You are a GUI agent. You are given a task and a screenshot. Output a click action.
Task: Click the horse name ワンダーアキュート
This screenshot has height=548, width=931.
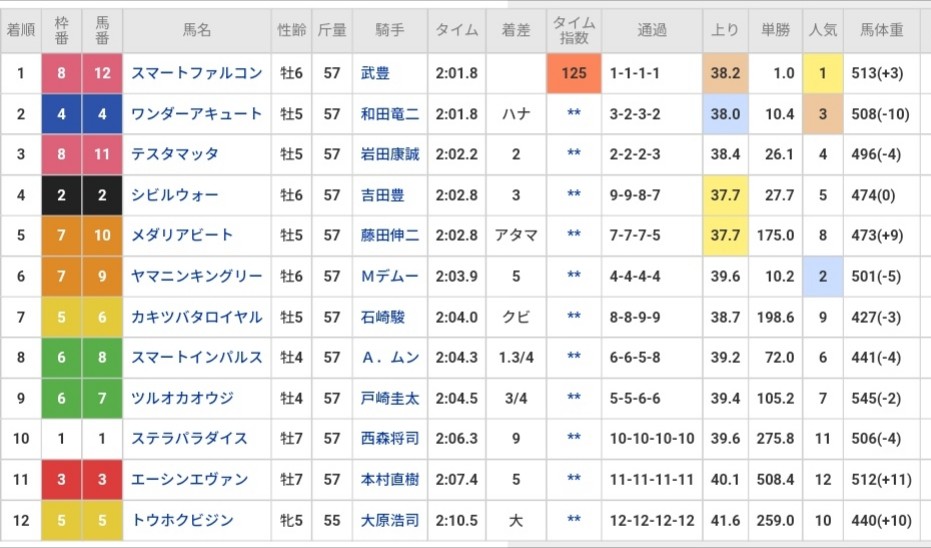click(196, 114)
